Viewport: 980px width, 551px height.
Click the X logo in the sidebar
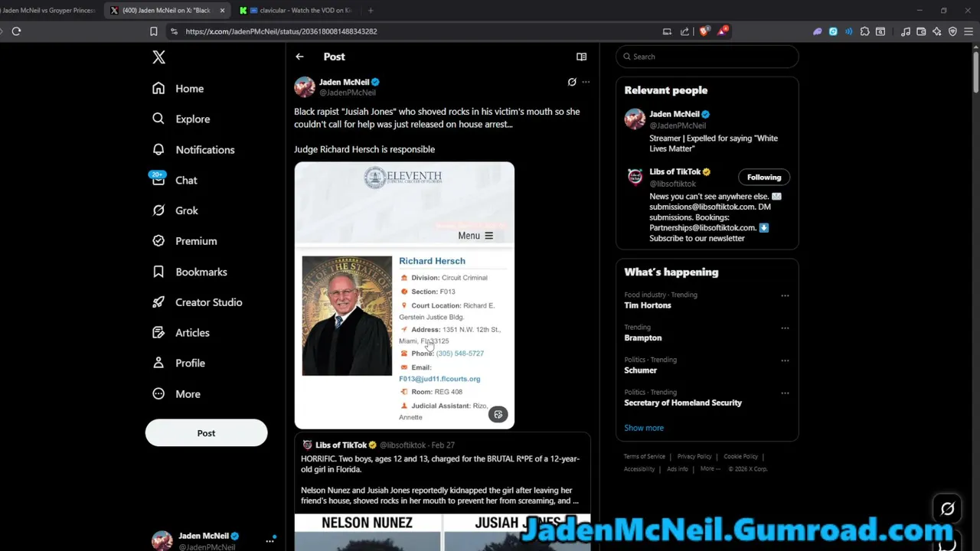(158, 57)
